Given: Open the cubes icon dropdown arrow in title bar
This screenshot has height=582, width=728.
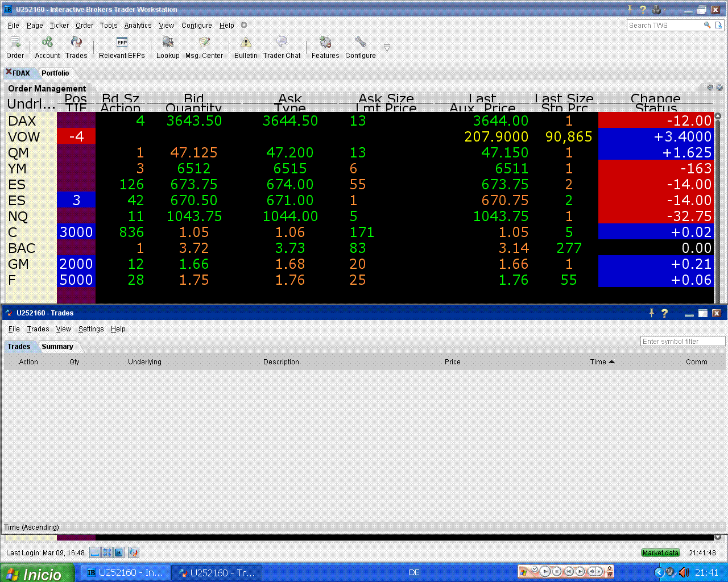Looking at the screenshot, I should [x=665, y=10].
